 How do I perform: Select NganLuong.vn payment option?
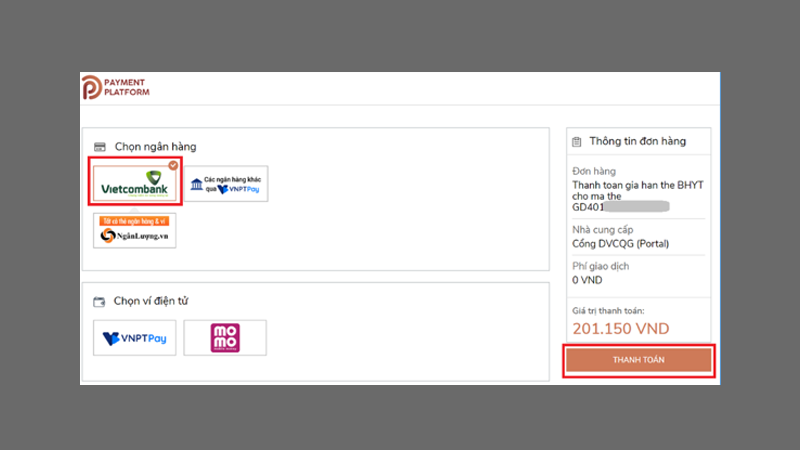click(x=135, y=231)
